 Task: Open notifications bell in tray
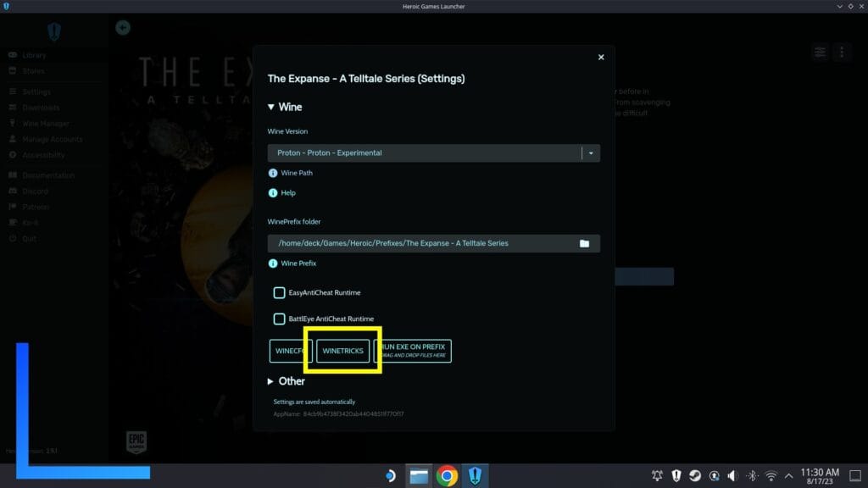click(x=657, y=476)
